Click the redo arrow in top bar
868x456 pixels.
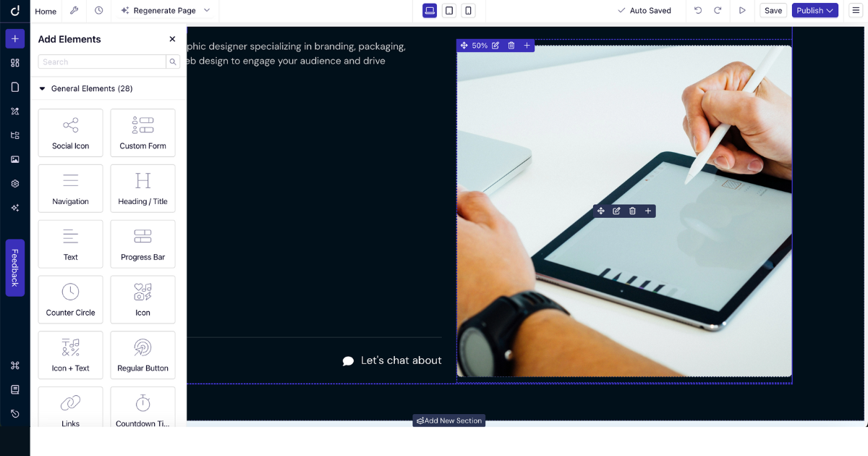[x=718, y=10]
